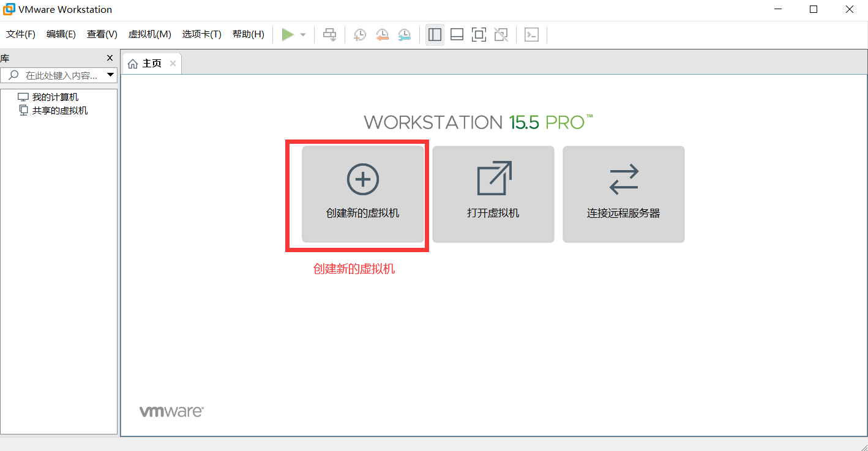
Task: Open the snapshot manager wrench-clock icon
Action: 404,35
